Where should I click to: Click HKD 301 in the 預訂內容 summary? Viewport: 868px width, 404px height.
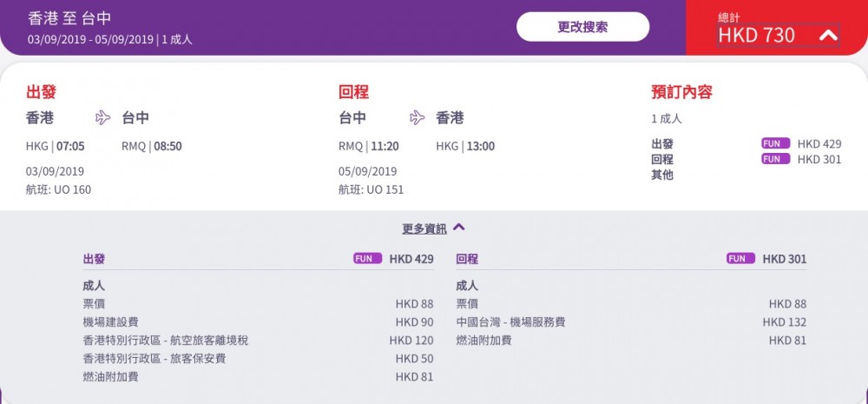819,160
